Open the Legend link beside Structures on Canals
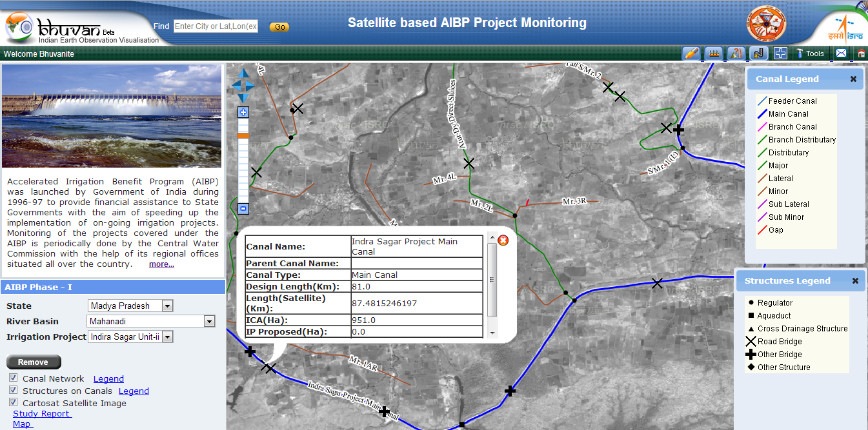The width and height of the screenshot is (868, 430). pyautogui.click(x=134, y=391)
